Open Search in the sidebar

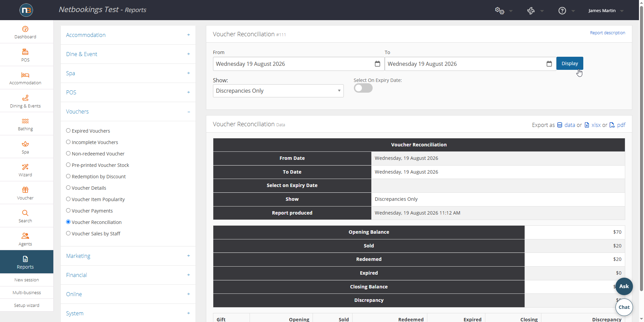(x=25, y=216)
